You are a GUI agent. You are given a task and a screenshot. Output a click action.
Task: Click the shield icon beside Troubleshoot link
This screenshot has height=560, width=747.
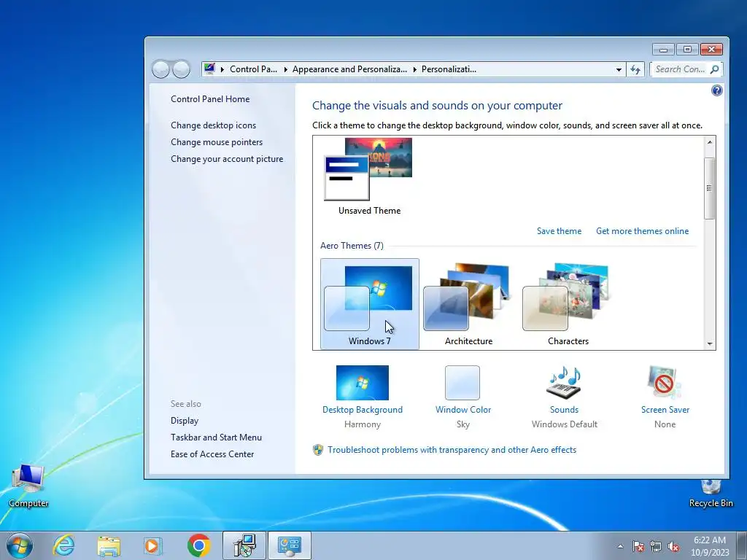(x=318, y=450)
